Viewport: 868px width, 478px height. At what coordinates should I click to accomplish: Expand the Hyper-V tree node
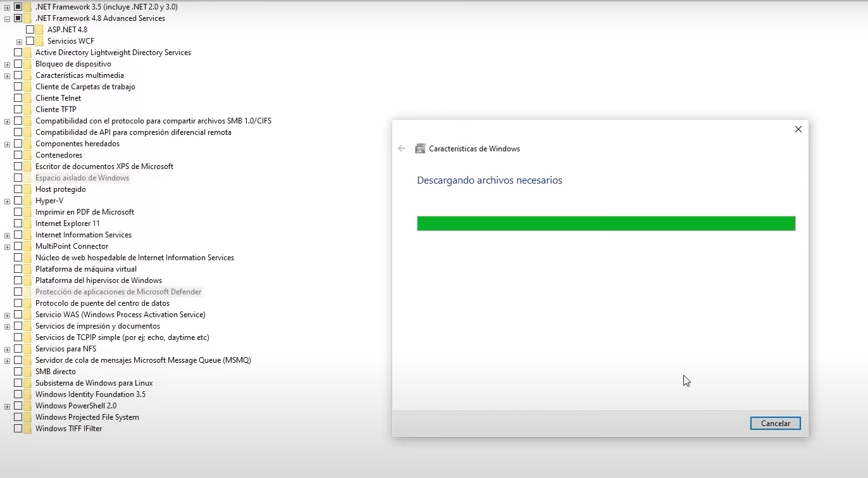click(x=7, y=201)
